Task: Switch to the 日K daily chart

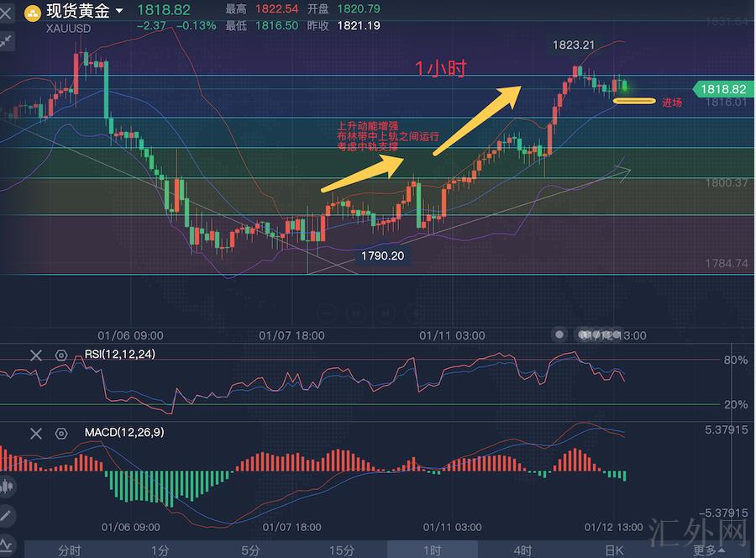Action: coord(614,550)
